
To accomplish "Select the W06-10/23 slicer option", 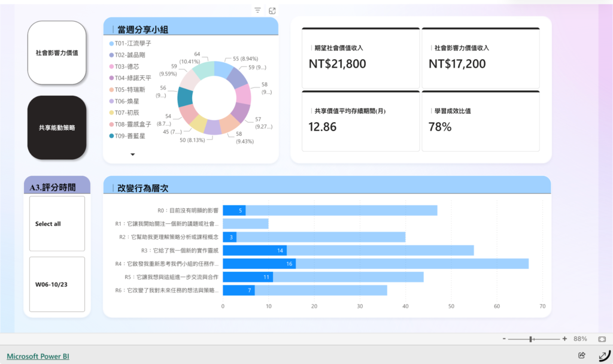I will (57, 284).
